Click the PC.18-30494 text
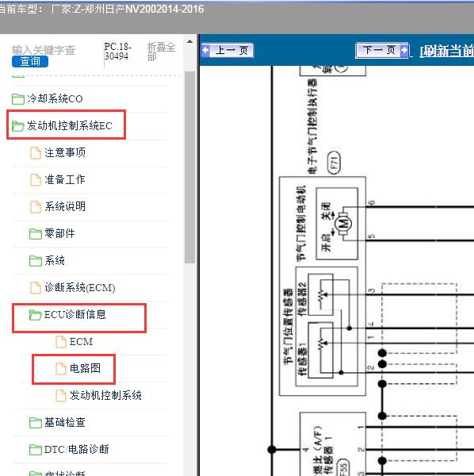Viewport: 474px width, 476px height. pos(117,52)
